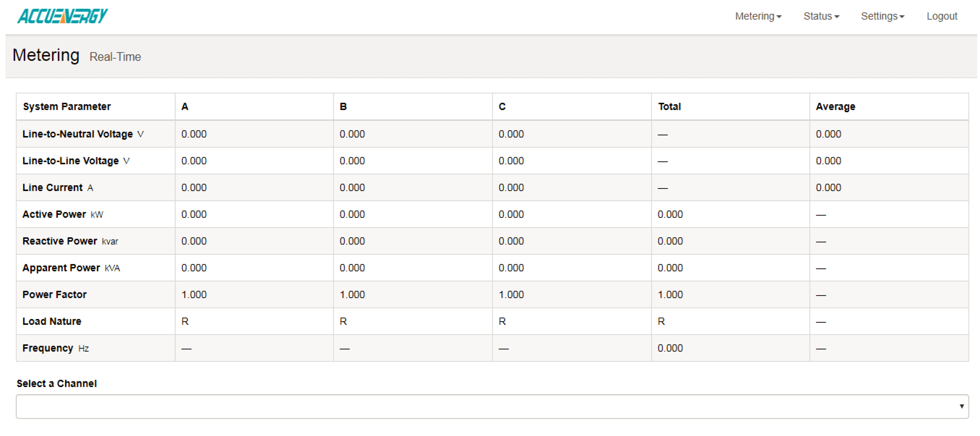The width and height of the screenshot is (980, 436).
Task: Click the Logout link
Action: pos(941,16)
